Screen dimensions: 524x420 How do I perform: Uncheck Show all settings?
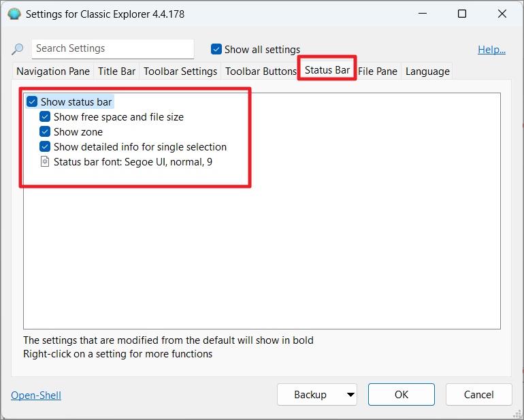pos(216,49)
